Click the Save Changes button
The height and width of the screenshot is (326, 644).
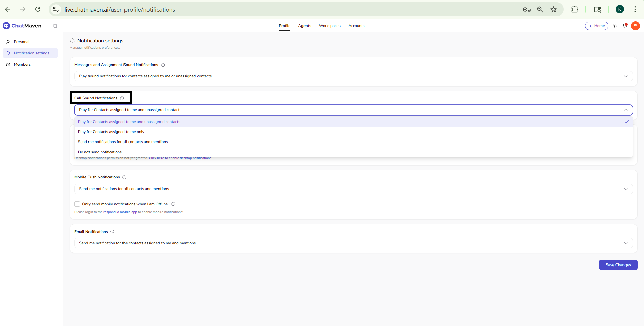point(618,265)
